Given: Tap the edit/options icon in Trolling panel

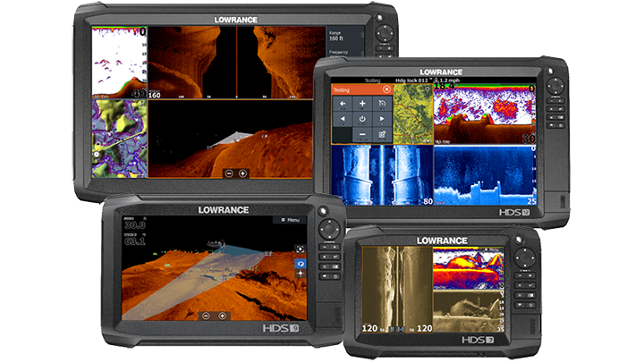Looking at the screenshot, I should click(382, 134).
